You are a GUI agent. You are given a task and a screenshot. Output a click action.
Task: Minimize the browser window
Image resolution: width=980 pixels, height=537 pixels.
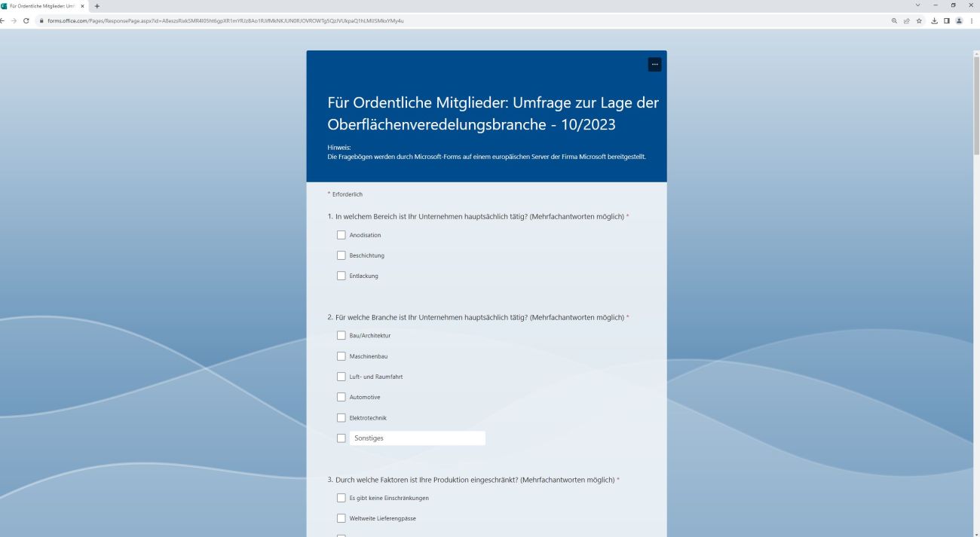936,5
